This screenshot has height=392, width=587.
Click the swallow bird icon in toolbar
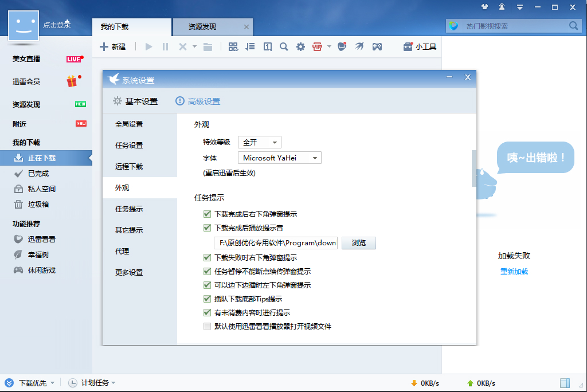tap(359, 47)
